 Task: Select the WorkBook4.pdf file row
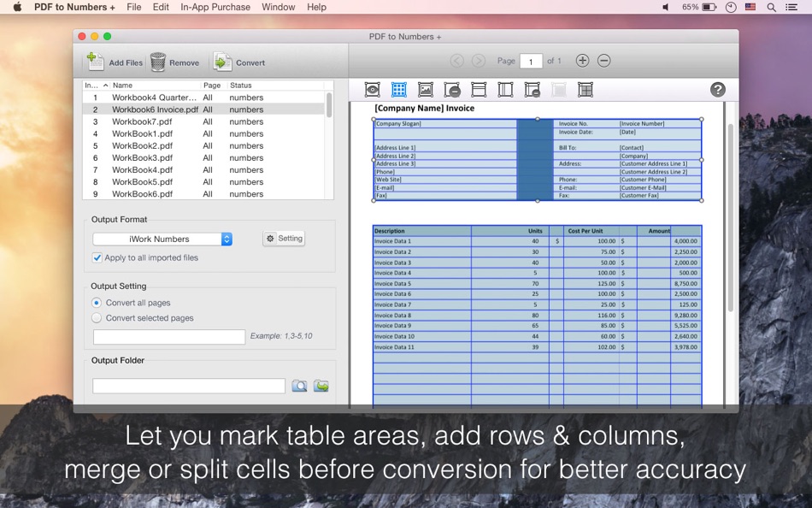(x=204, y=169)
